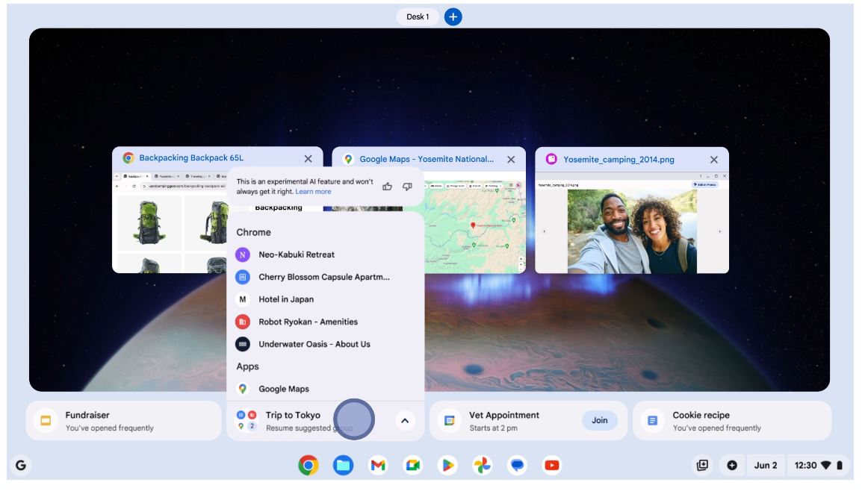Give thumbs down to AI feature
Screen dimensions: 868x497
pyautogui.click(x=407, y=187)
